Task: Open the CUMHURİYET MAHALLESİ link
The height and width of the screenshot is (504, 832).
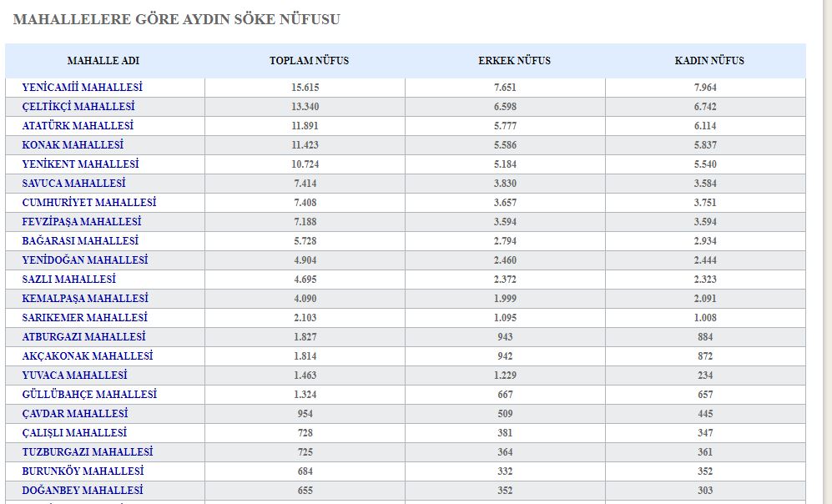Action: 89,202
